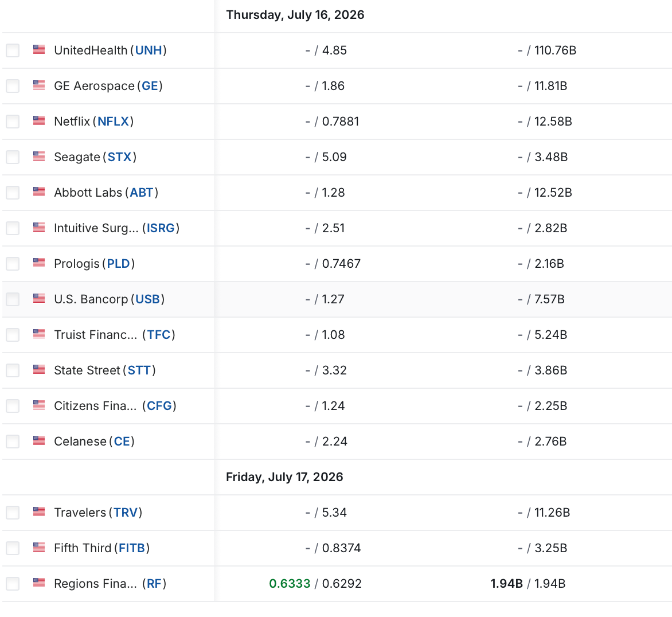Tick the checkbox next to UnitedHealth
This screenshot has height=617, width=672.
pyautogui.click(x=13, y=50)
